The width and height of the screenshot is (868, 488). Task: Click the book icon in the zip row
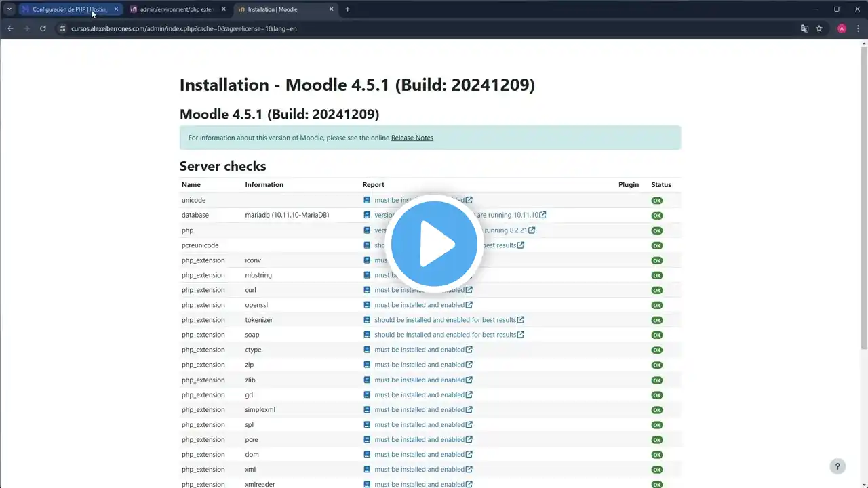point(367,365)
